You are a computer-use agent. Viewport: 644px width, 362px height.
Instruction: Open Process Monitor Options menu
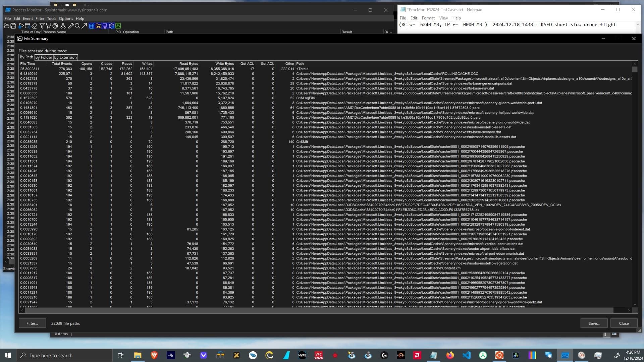pyautogui.click(x=66, y=18)
